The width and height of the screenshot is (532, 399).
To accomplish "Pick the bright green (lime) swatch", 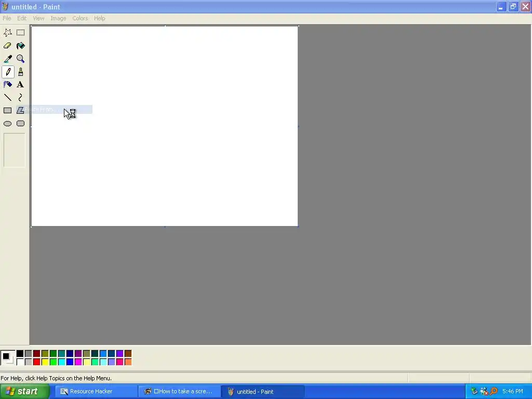I will 54,362.
